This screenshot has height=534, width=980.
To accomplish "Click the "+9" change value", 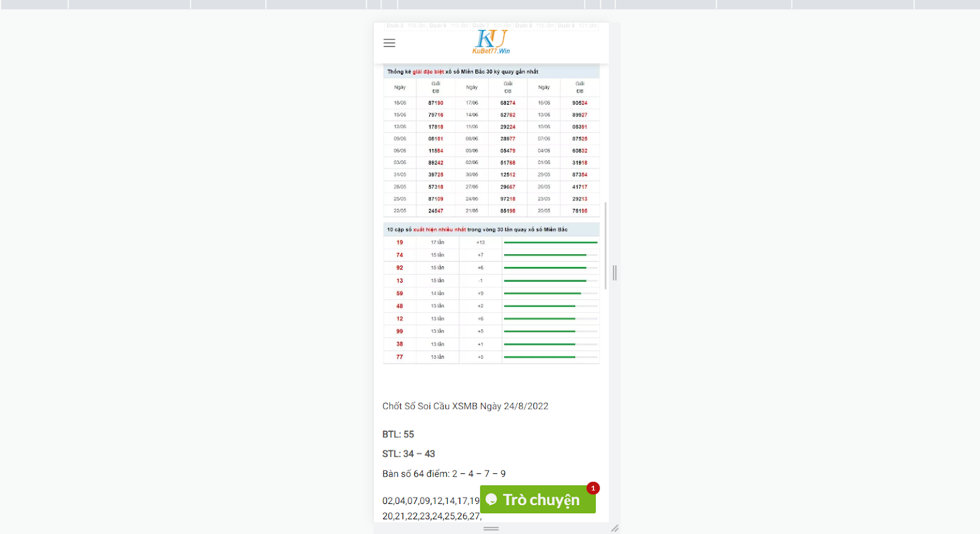I will click(x=480, y=293).
